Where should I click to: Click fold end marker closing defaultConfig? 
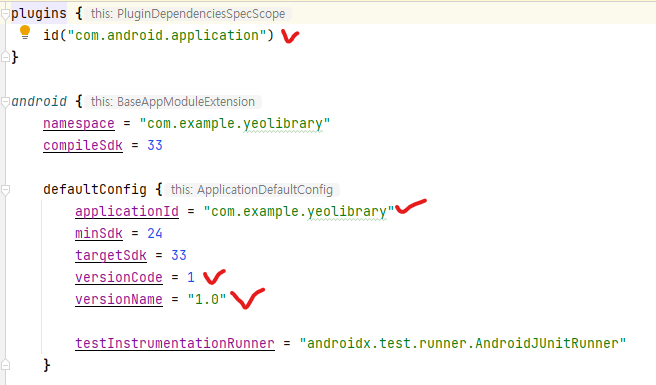point(5,364)
